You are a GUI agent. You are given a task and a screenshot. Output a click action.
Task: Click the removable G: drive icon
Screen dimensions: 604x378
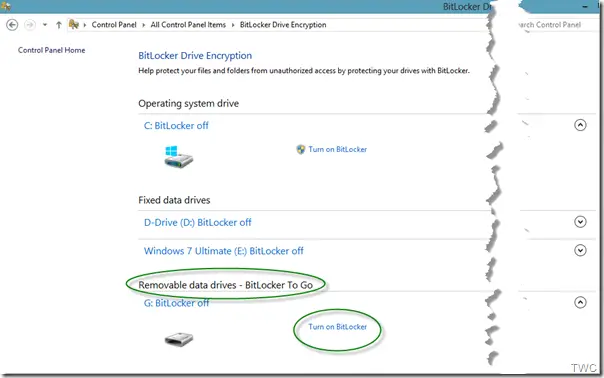click(x=179, y=339)
